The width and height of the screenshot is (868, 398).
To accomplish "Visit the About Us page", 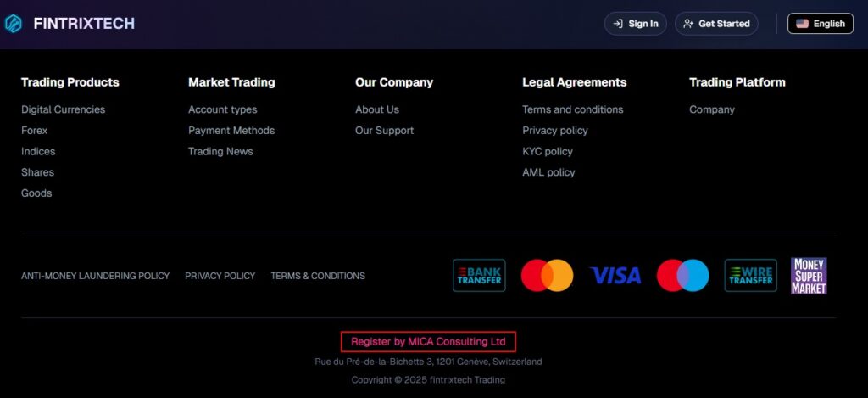I will pyautogui.click(x=377, y=109).
